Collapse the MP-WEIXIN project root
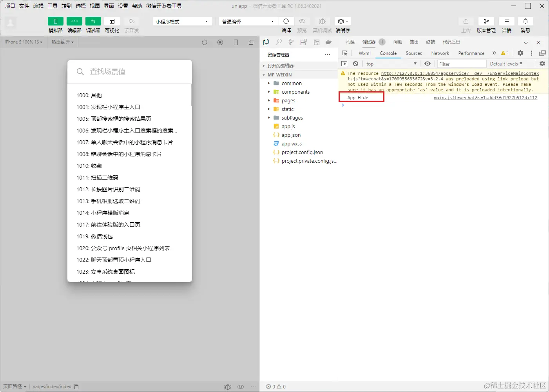The image size is (549, 392). pyautogui.click(x=299, y=75)
